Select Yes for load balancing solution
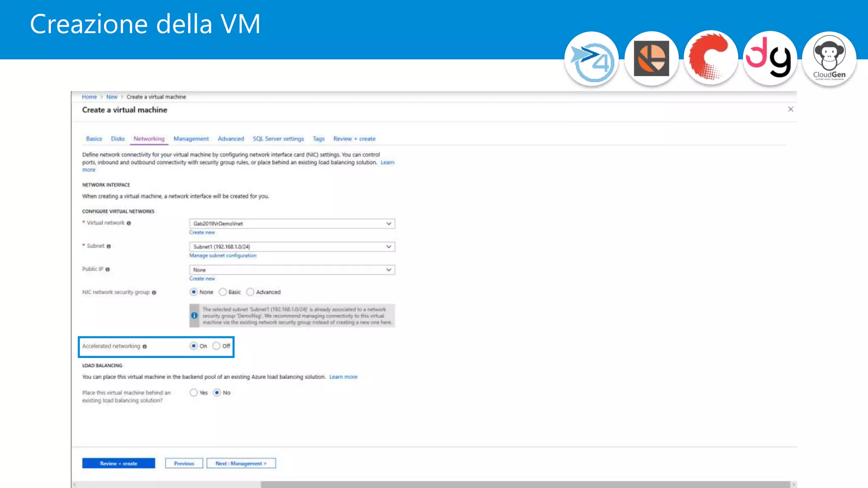868x488 pixels. pyautogui.click(x=194, y=393)
